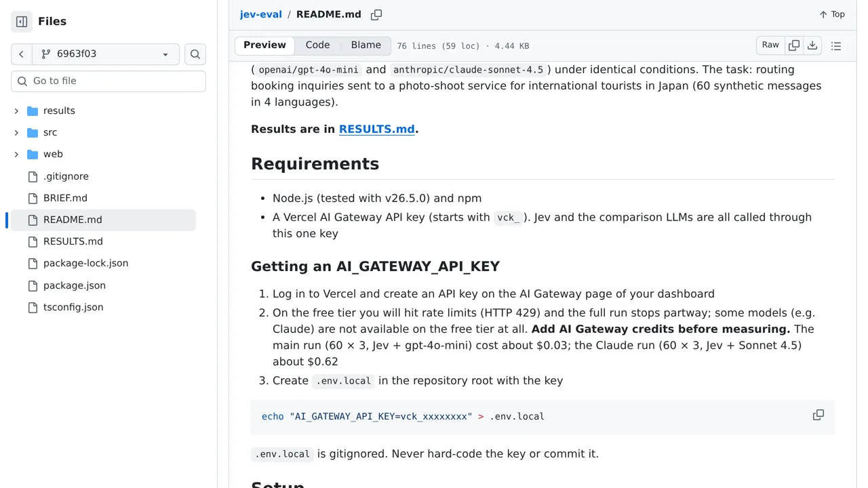
Task: Open package.json file
Action: click(x=75, y=285)
